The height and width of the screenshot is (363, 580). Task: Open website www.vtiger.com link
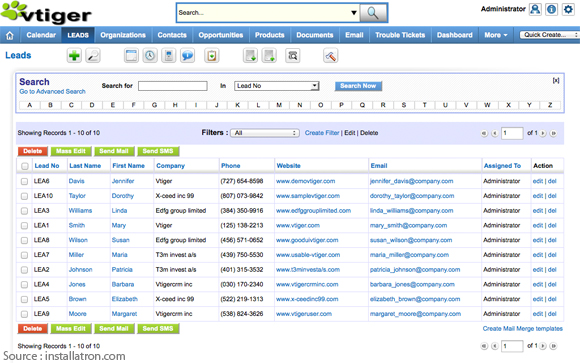click(298, 225)
